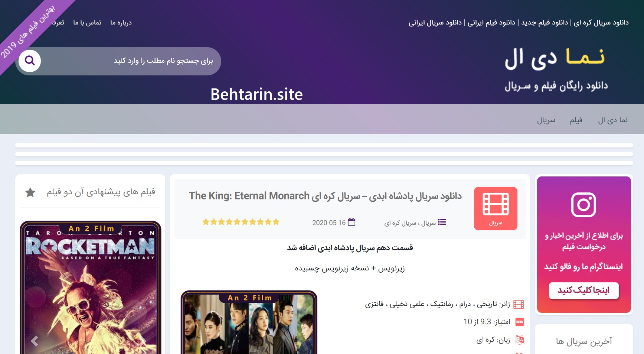Click the سریال کره ای category link

[x=400, y=223]
